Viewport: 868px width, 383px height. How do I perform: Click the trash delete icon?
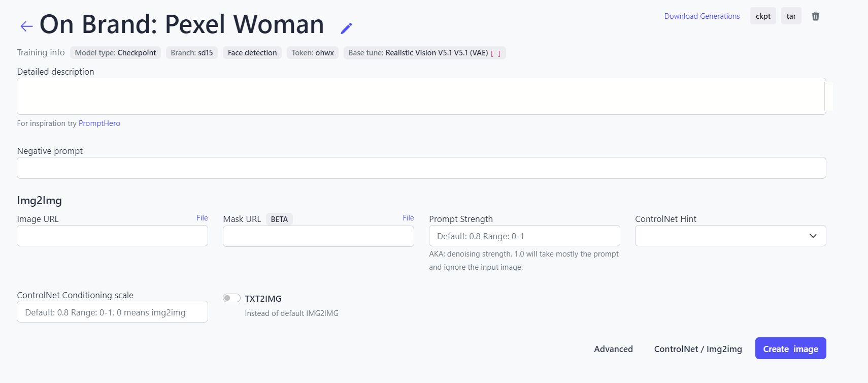point(815,16)
